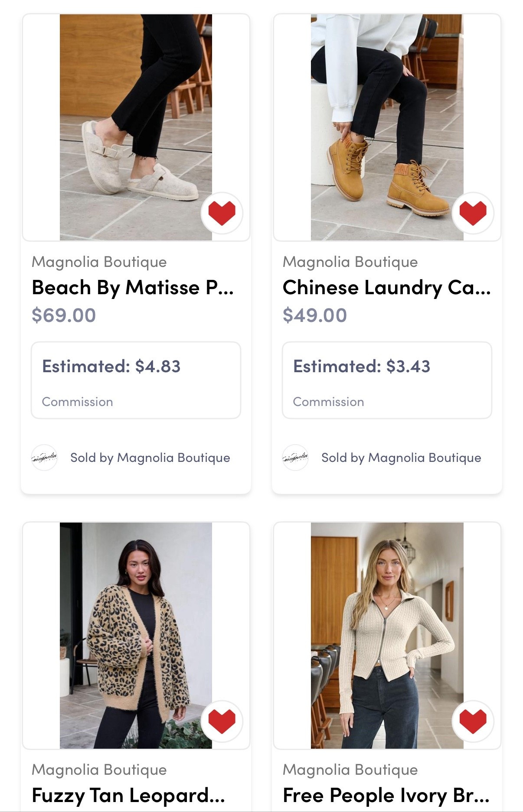Open Sold by Magnolia Boutique link on the boots card

[x=401, y=457]
